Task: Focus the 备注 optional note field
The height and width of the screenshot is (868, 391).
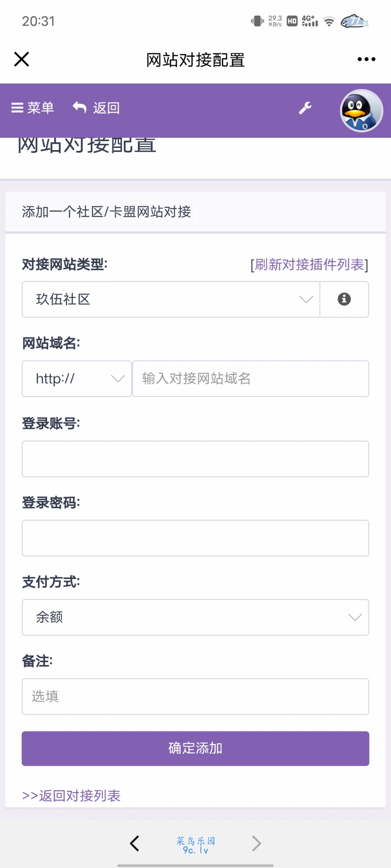Action: coord(195,696)
